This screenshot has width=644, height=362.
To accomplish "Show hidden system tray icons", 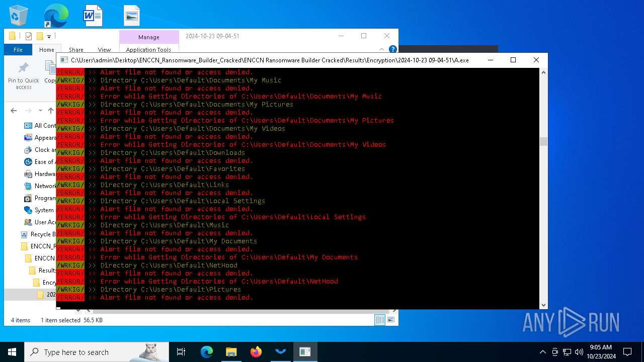I will [542, 352].
